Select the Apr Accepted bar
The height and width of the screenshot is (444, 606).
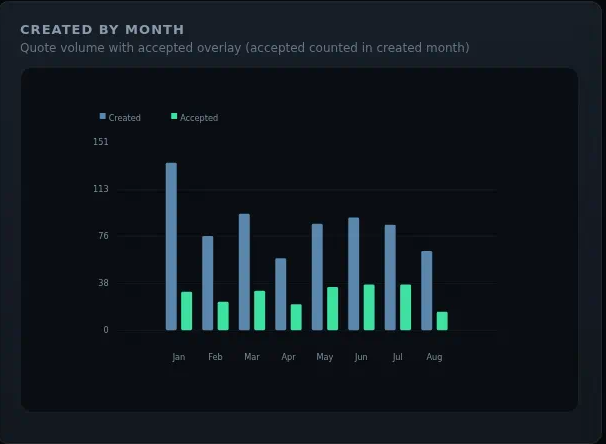point(296,317)
